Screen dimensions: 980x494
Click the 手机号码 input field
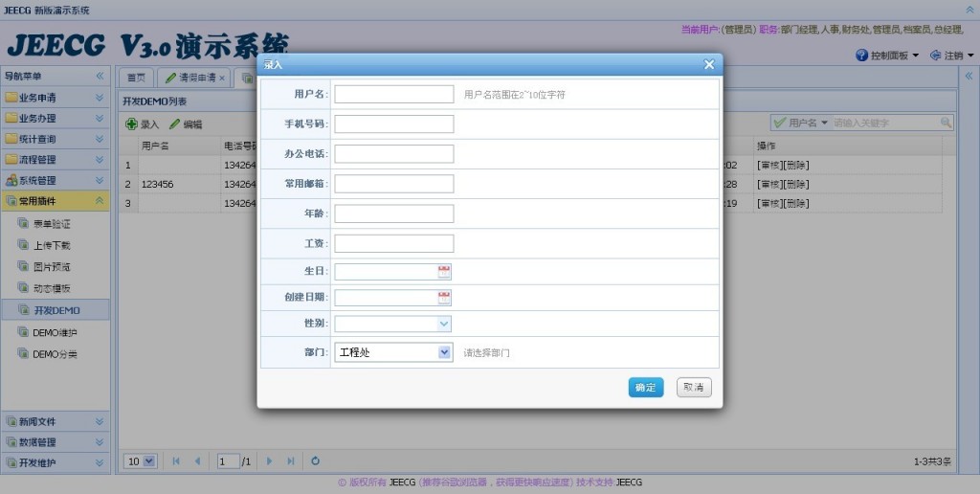393,124
